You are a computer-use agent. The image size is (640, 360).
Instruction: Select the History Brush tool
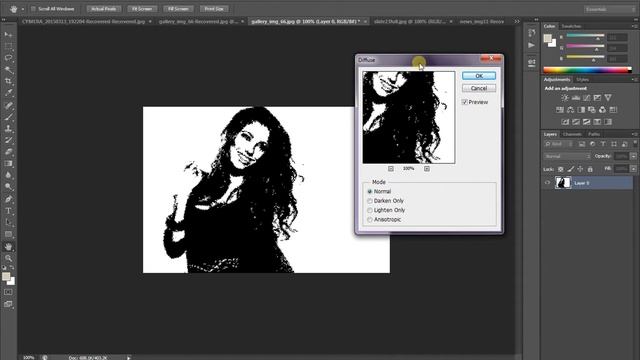click(8, 140)
